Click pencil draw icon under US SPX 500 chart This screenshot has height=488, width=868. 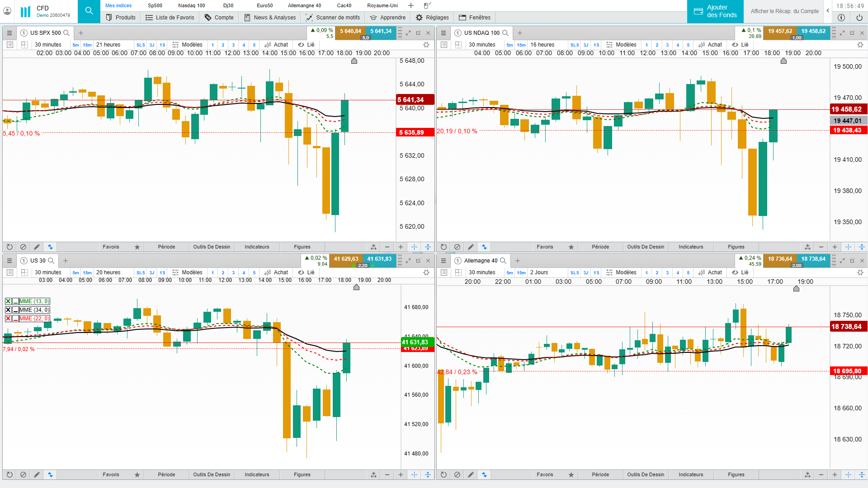coord(37,247)
